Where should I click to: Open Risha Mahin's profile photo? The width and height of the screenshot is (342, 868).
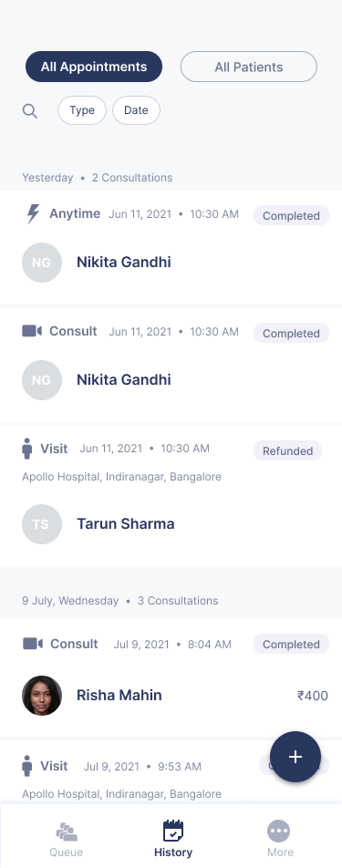click(42, 696)
